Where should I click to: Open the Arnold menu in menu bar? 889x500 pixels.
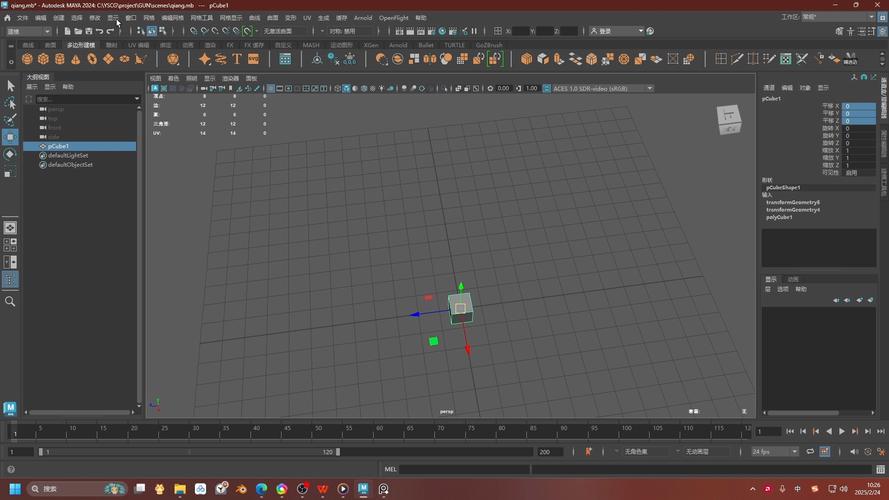(x=362, y=18)
